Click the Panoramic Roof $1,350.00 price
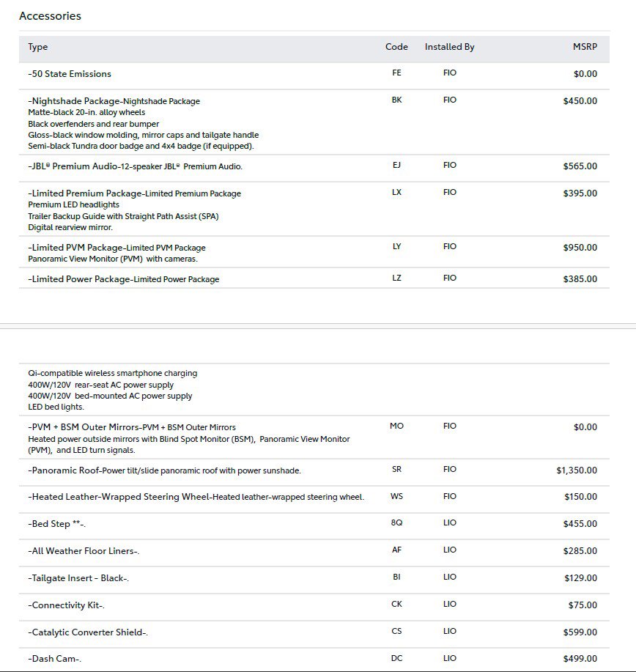Screen dimensions: 636x672 coord(576,470)
